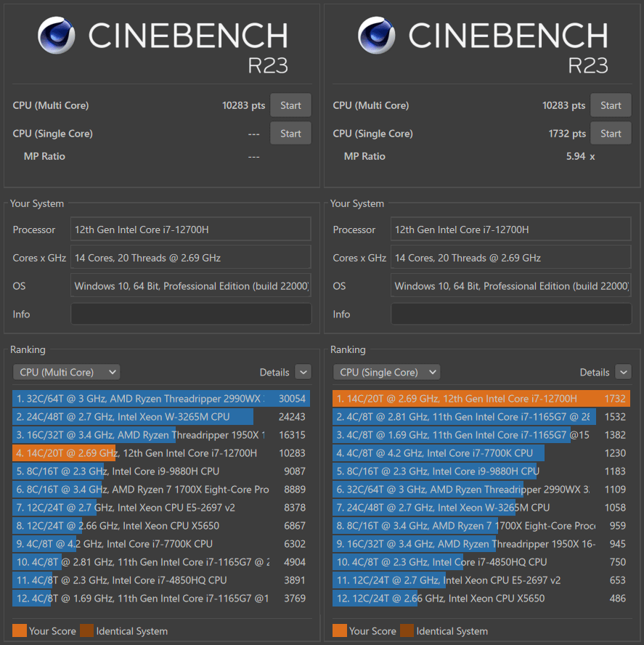The image size is (644, 645).
Task: Select i9-9880H row scoring 9087
Action: coord(161,471)
